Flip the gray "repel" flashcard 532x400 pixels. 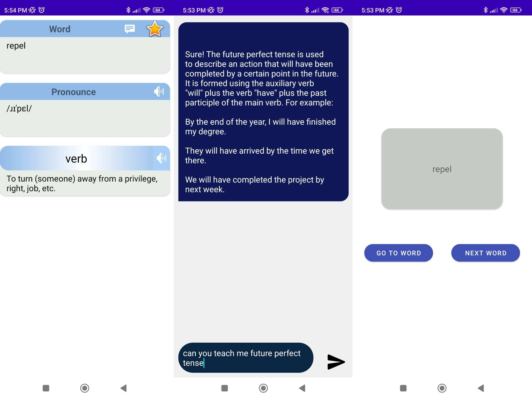pos(442,169)
